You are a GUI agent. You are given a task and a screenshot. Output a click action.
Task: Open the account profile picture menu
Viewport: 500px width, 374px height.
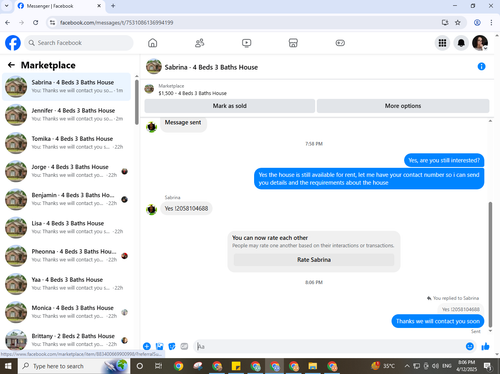pyautogui.click(x=480, y=43)
